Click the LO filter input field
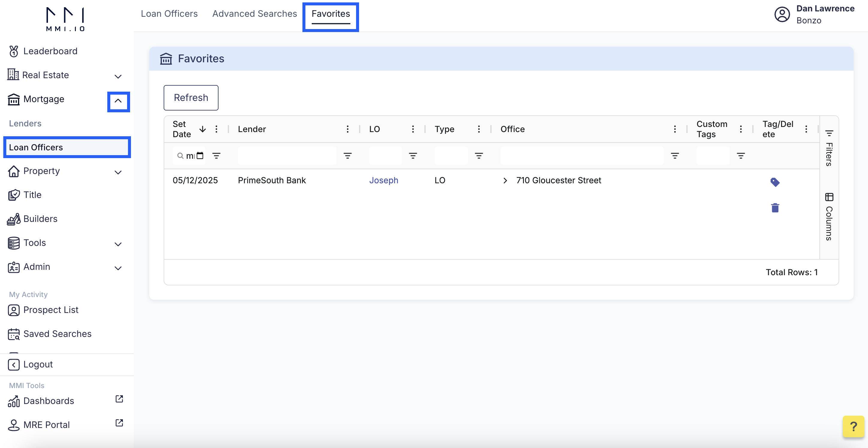868x448 pixels. click(385, 155)
